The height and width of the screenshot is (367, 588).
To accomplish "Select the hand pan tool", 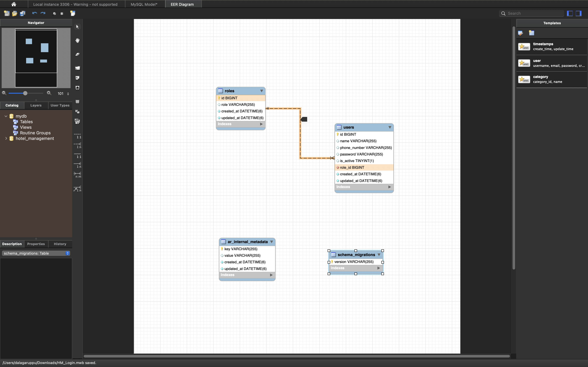I will pos(77,40).
